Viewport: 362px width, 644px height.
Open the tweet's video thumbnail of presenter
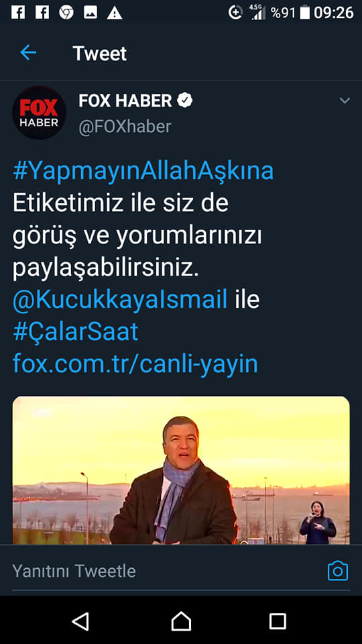(181, 470)
